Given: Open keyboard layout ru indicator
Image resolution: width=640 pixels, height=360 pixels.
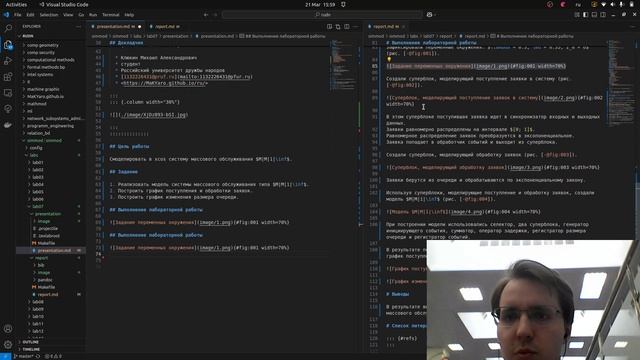Looking at the screenshot, I should tap(578, 5).
